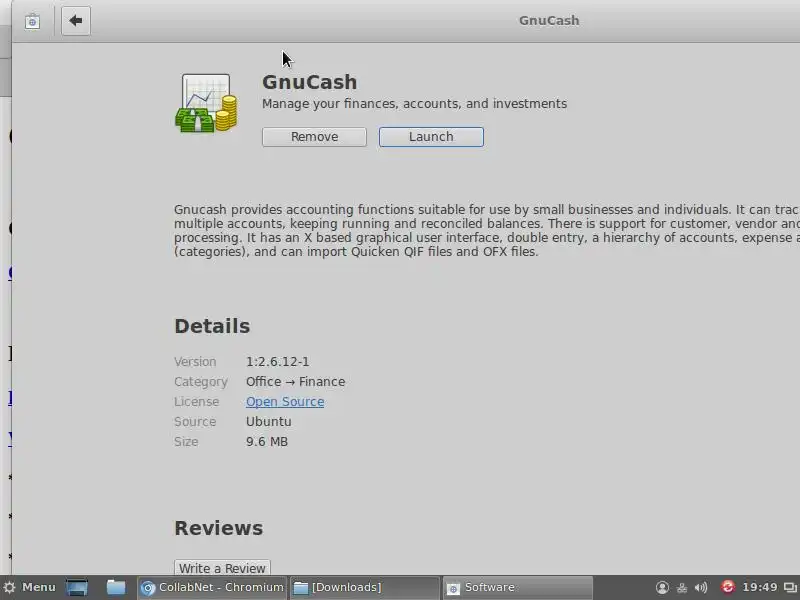
Task: Click the source value Ubuntu
Action: tap(269, 421)
